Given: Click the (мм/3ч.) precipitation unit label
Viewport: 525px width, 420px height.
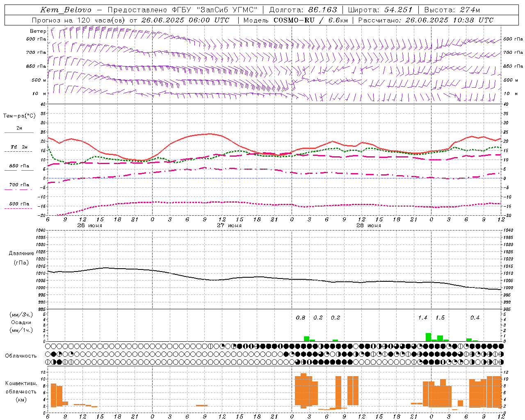Looking at the screenshot, I should click(21, 315).
